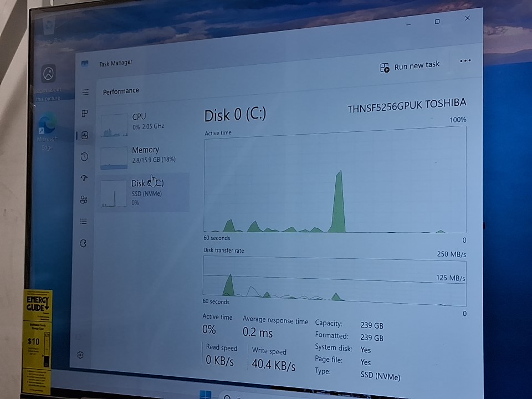Select the Performance page icon in sidebar

click(x=85, y=135)
